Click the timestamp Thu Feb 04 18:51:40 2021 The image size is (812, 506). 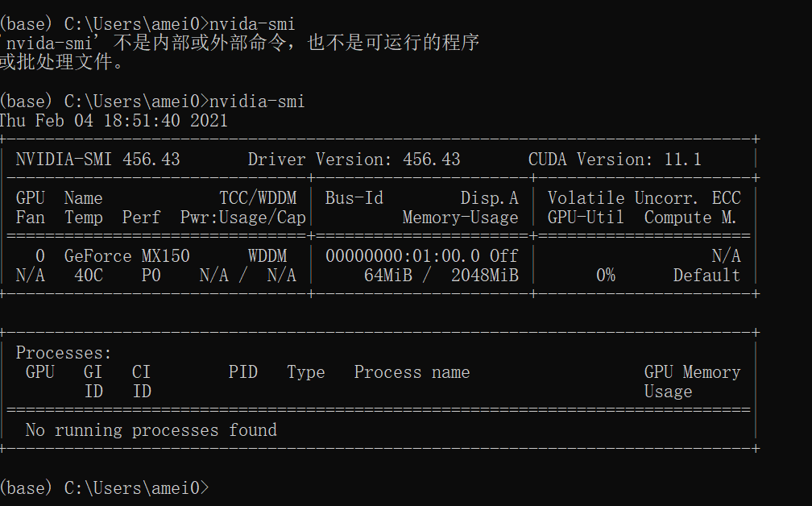coord(113,119)
